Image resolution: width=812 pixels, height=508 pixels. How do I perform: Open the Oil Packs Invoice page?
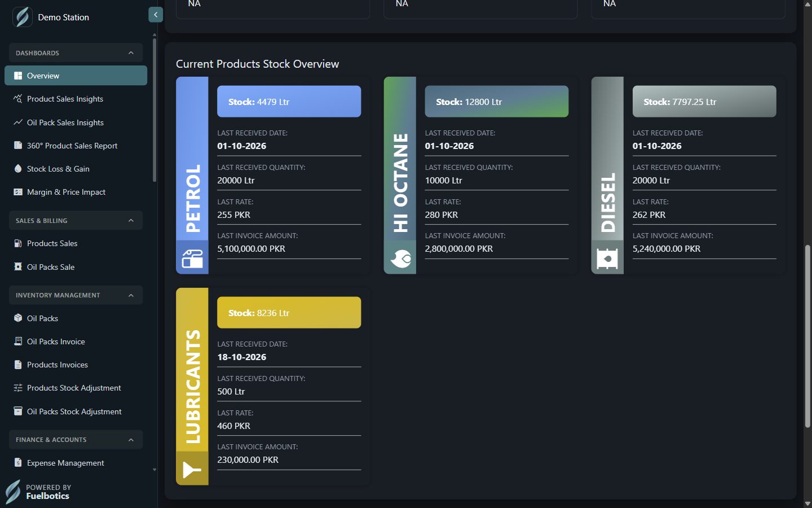pyautogui.click(x=76, y=341)
